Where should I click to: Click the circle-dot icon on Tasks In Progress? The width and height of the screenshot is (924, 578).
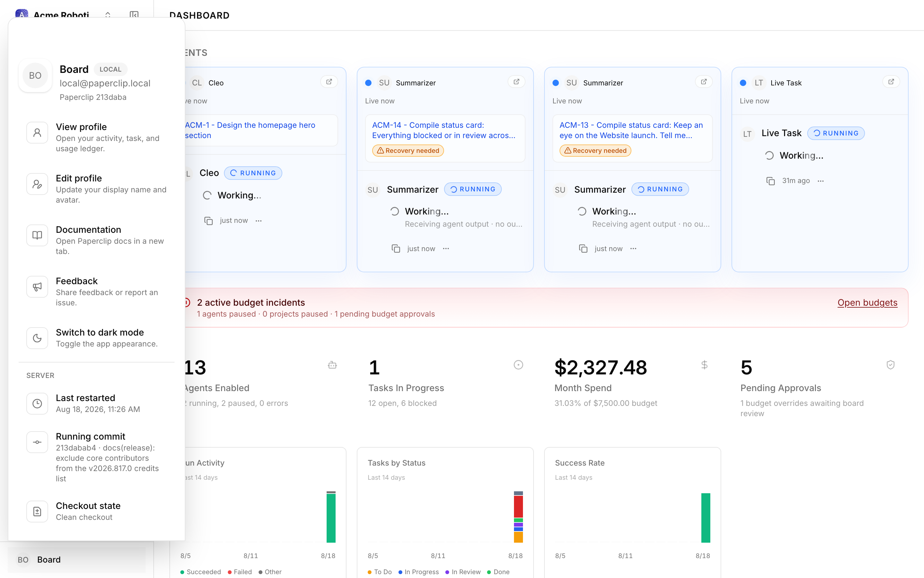518,365
